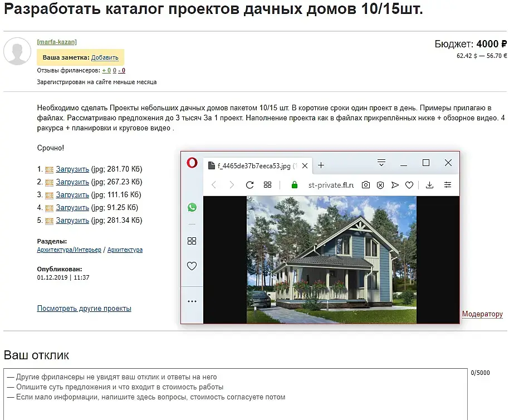
Task: Click the 62.42 $ — 56.70 € conversion
Action: (482, 56)
